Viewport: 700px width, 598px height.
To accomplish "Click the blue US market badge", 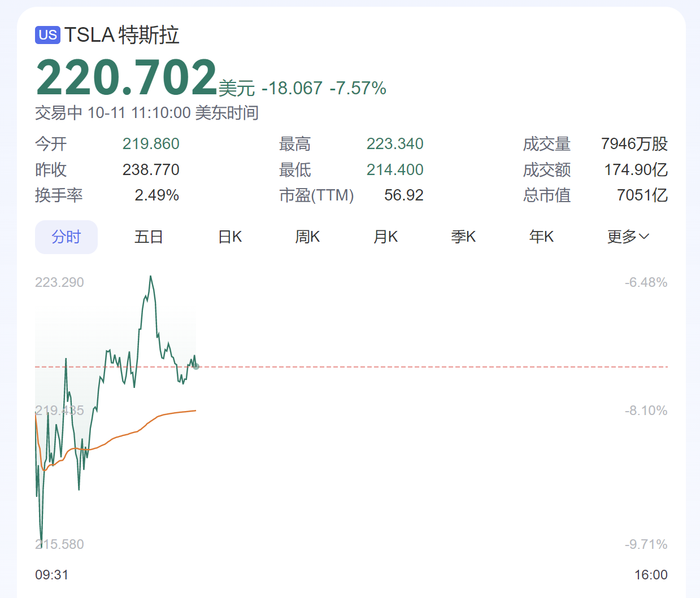I will 47,35.
